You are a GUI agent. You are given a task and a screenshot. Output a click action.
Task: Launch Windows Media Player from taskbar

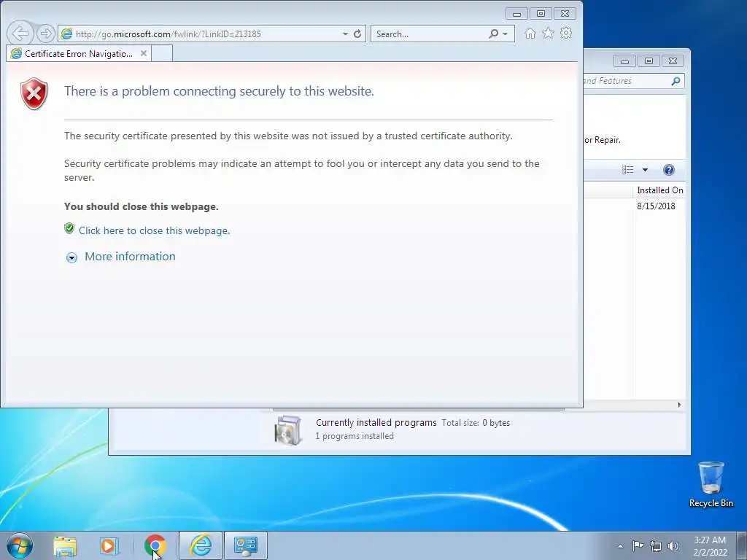coord(108,546)
